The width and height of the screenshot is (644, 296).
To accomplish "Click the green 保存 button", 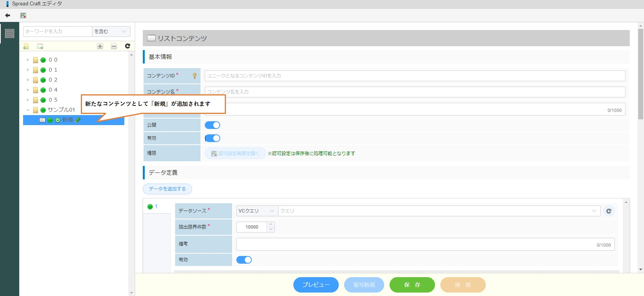I will [x=412, y=285].
